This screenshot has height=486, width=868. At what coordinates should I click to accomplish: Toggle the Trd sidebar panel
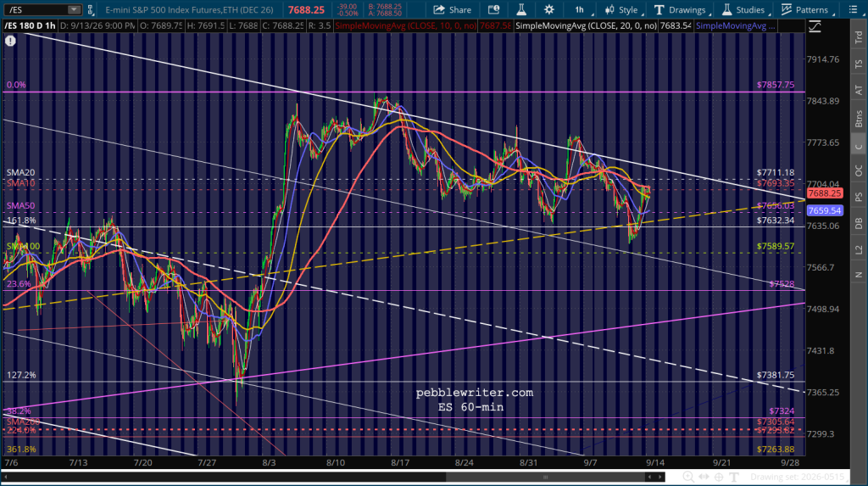859,37
